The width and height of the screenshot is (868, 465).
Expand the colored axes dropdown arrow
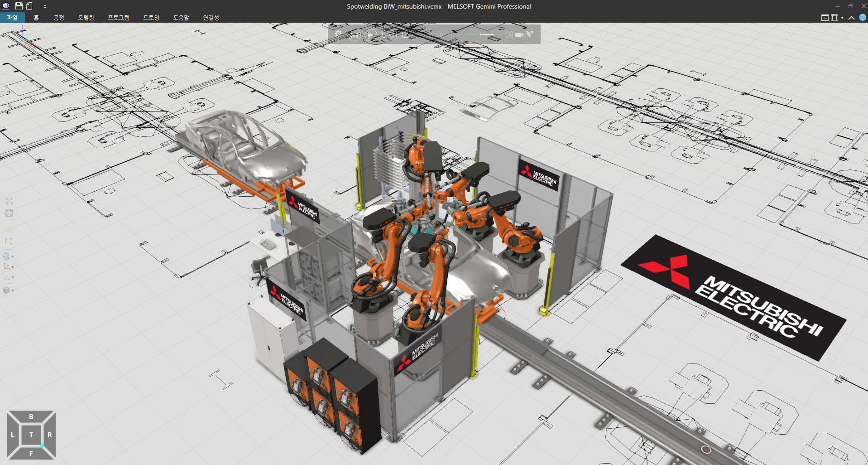(13, 277)
